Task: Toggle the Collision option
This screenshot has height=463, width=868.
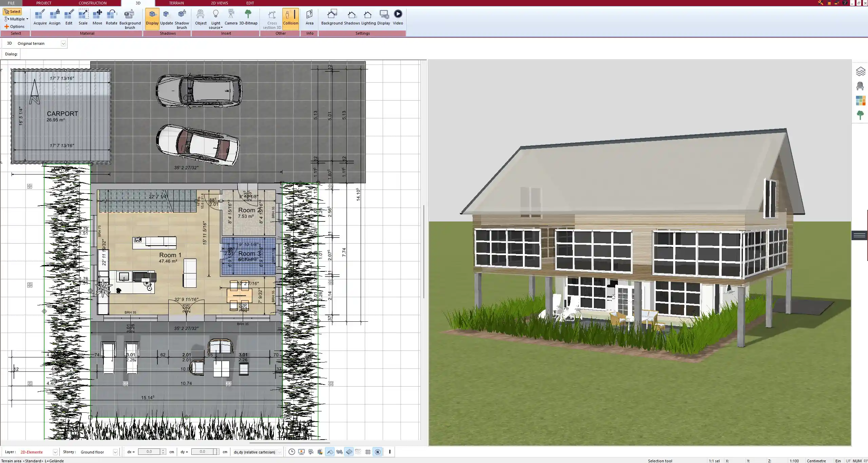Action: pyautogui.click(x=290, y=19)
